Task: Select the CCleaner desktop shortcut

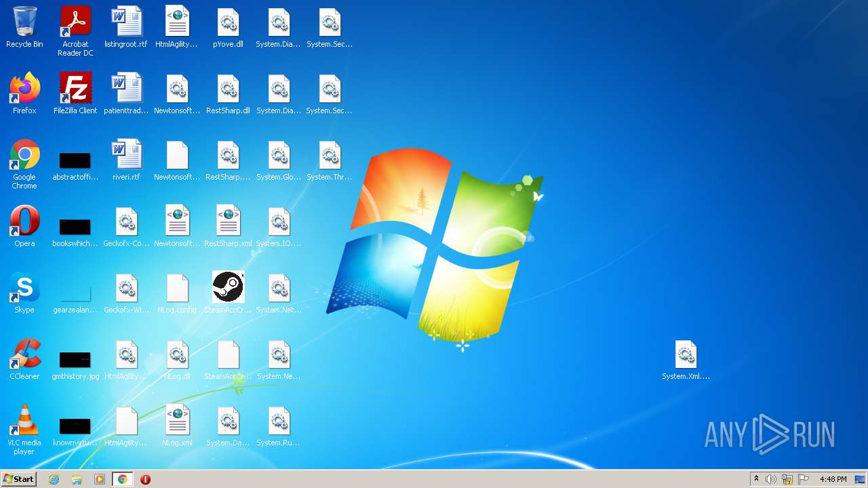Action: click(24, 359)
